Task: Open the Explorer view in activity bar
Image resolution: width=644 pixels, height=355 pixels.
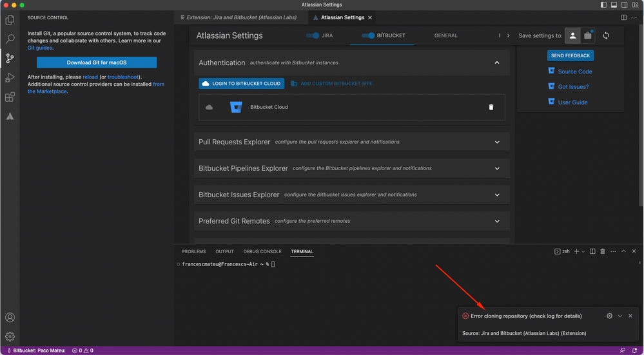Action: pyautogui.click(x=10, y=20)
